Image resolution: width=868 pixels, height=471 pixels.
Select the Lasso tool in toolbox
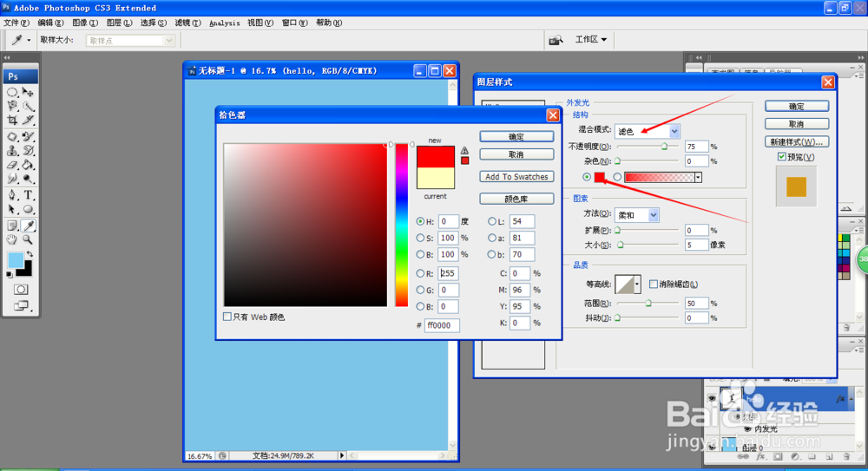click(x=12, y=107)
